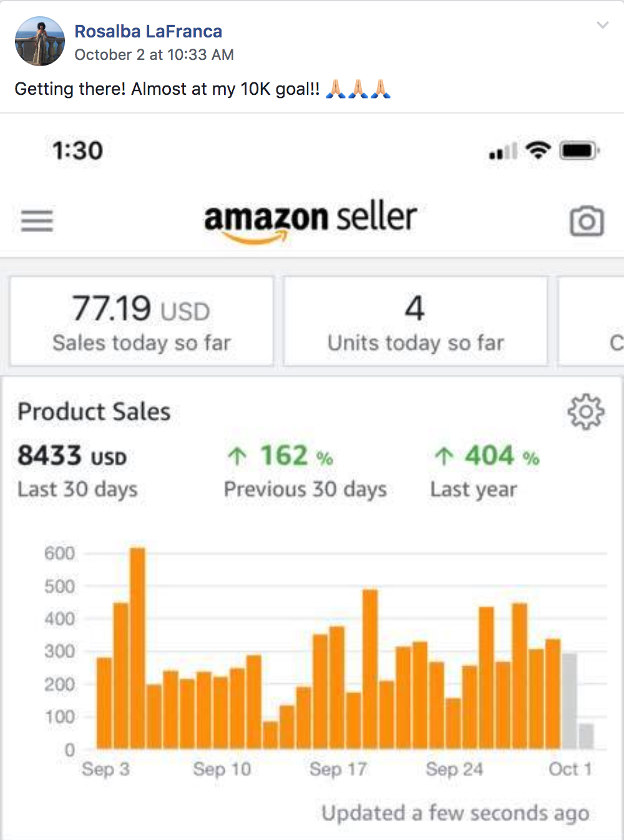Select the Sales today so far card

click(x=142, y=321)
